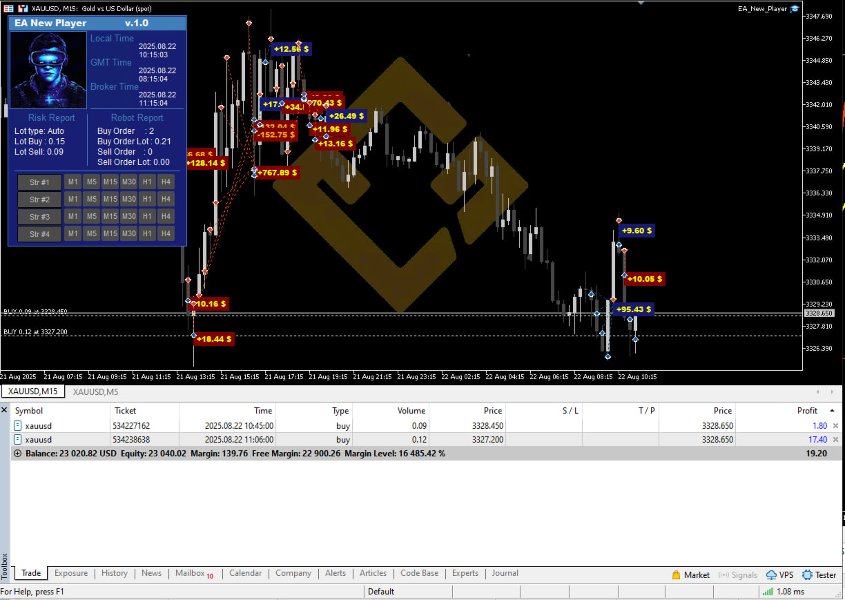The width and height of the screenshot is (845, 600).
Task: Click the EA avatar picture in panel
Action: (49, 70)
